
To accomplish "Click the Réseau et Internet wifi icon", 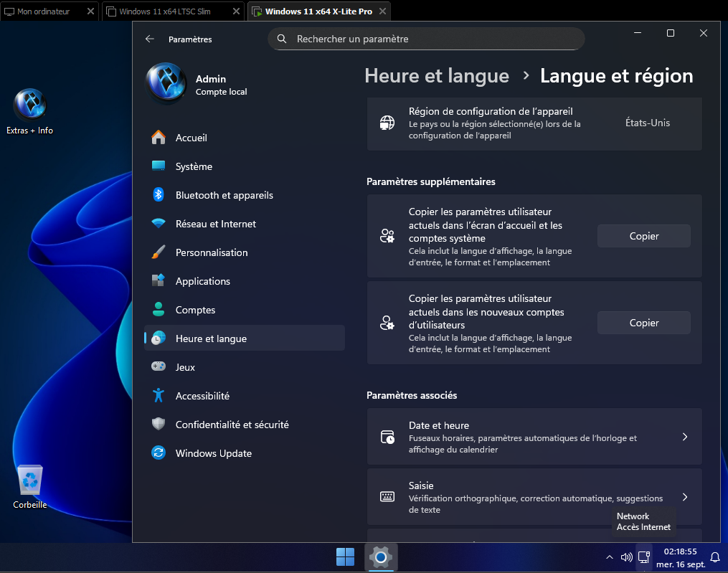I will (x=159, y=223).
